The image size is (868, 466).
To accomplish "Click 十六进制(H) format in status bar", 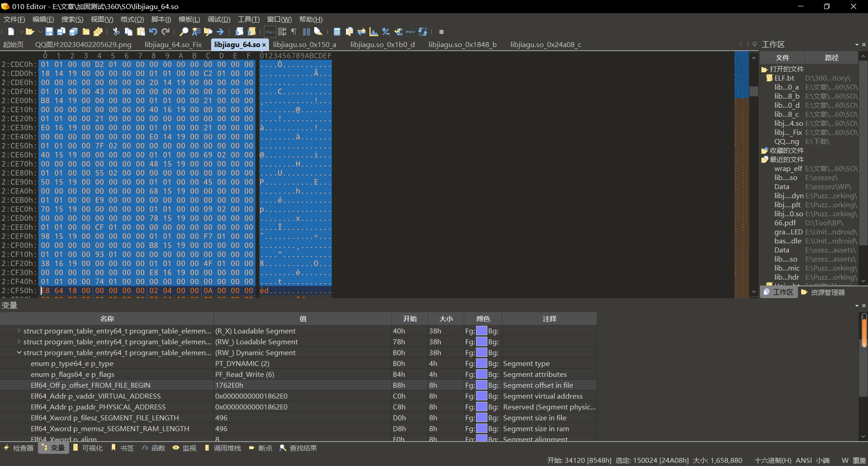I will click(773, 461).
